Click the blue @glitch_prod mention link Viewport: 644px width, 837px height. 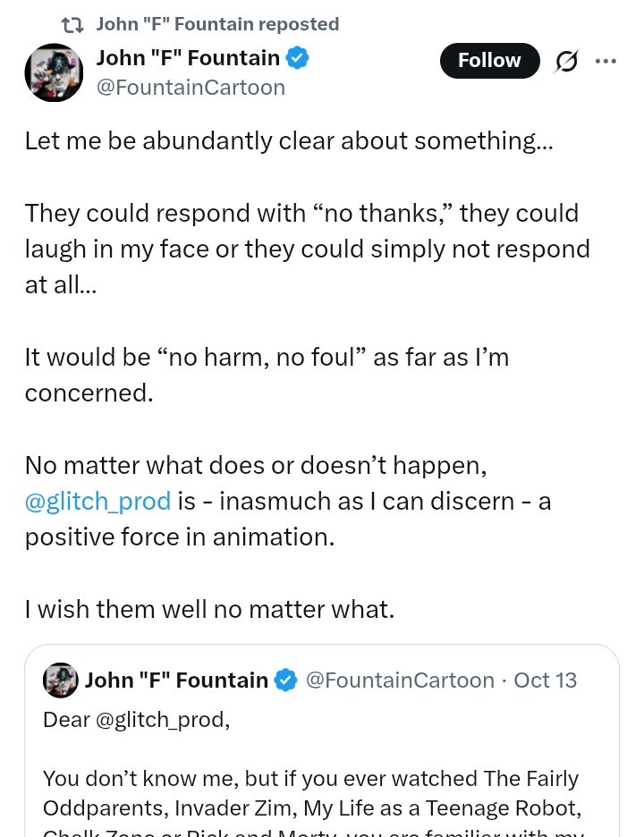coord(97,501)
